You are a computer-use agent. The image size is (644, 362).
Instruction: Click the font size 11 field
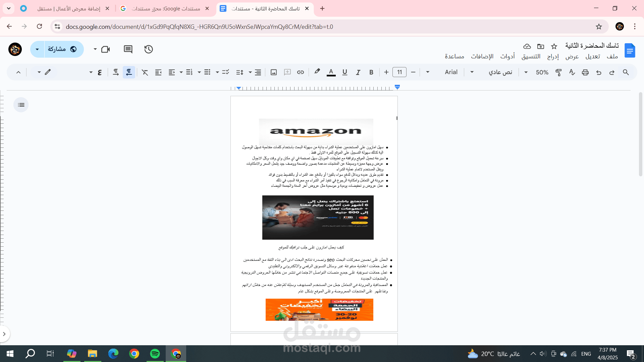399,72
